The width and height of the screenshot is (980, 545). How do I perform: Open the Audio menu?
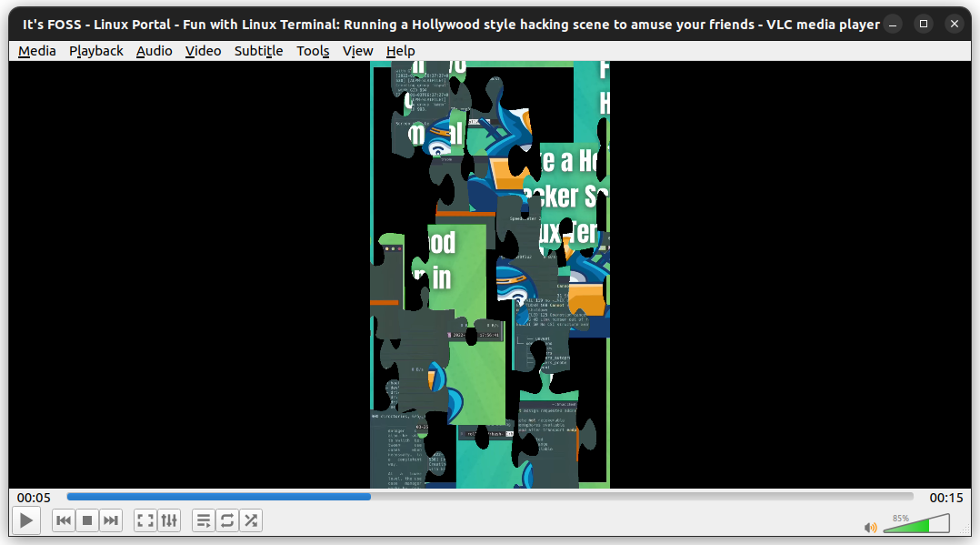tap(154, 50)
